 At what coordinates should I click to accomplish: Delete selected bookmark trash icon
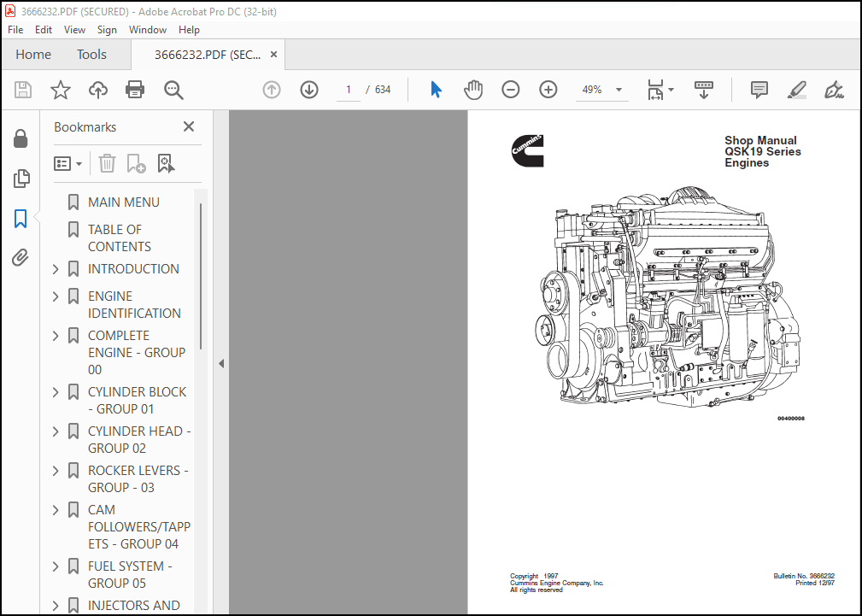[x=107, y=163]
